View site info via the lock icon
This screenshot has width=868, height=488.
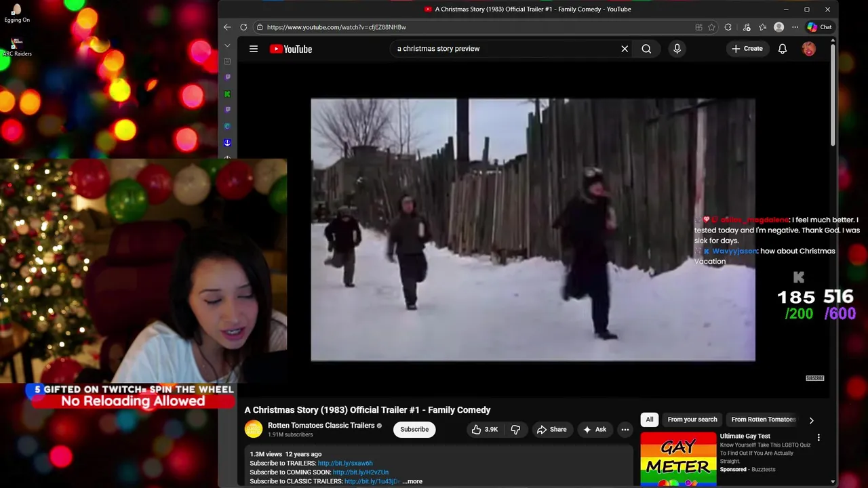click(260, 27)
